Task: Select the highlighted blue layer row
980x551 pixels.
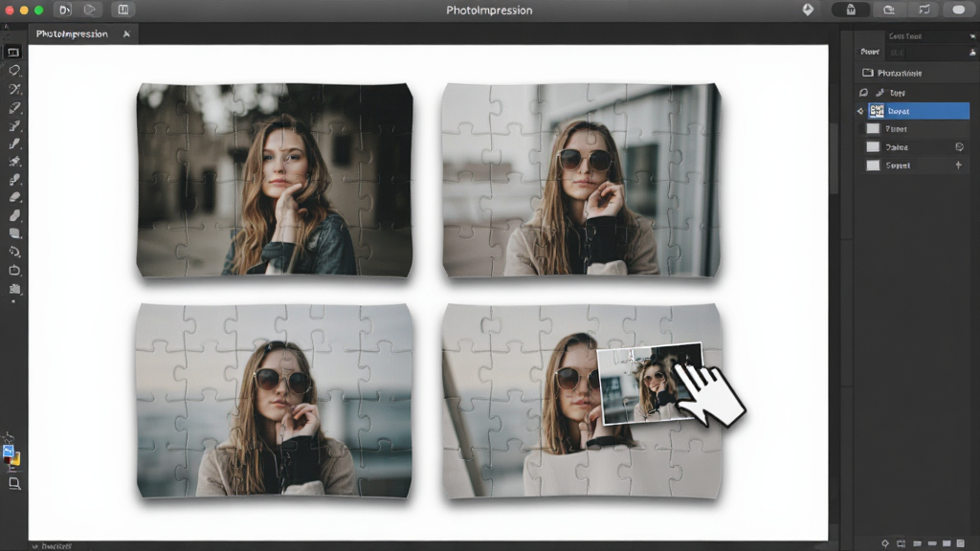Action: 918,111
